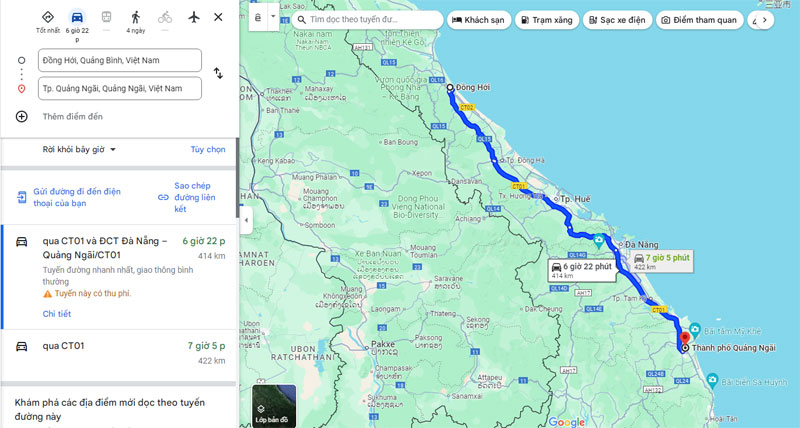800x428 pixels.
Task: Expand the Rời khỏi bây giờ dropdown
Action: (x=80, y=149)
